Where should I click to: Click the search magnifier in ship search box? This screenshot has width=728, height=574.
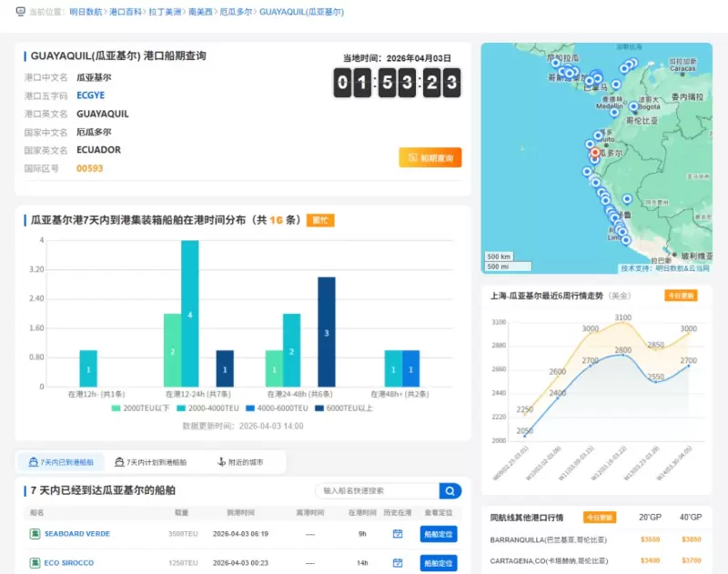[450, 490]
